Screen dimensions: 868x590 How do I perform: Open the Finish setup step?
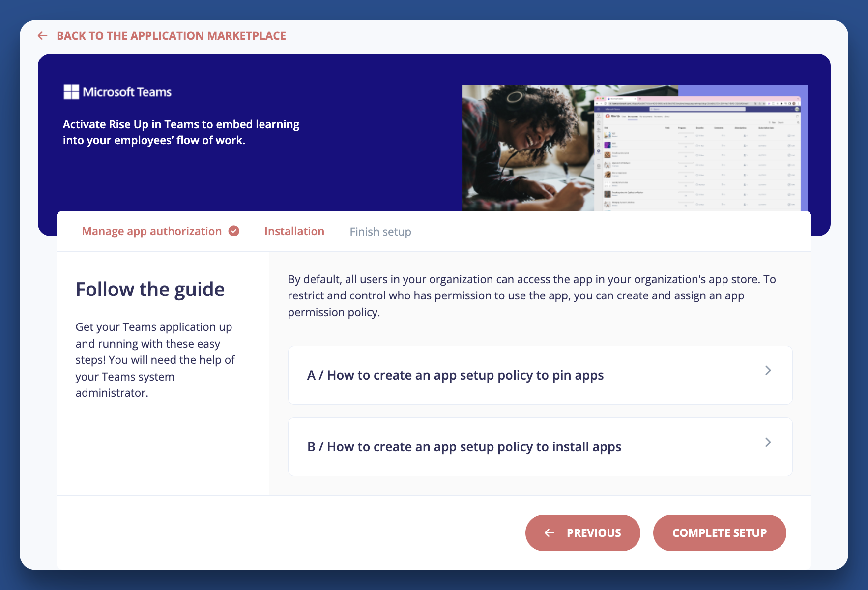coord(380,231)
